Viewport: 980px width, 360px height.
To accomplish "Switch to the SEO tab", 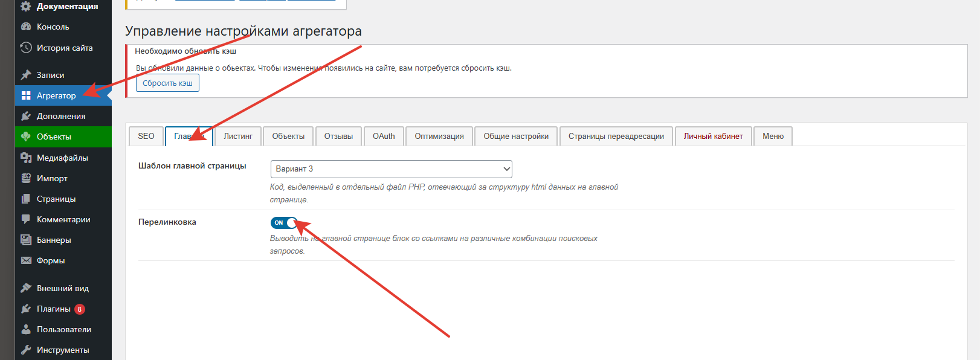I will (x=146, y=137).
